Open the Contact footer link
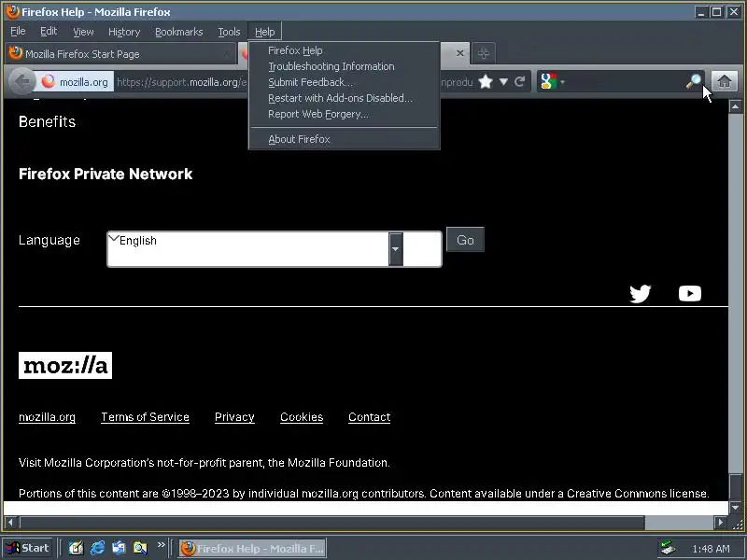 pyautogui.click(x=369, y=417)
